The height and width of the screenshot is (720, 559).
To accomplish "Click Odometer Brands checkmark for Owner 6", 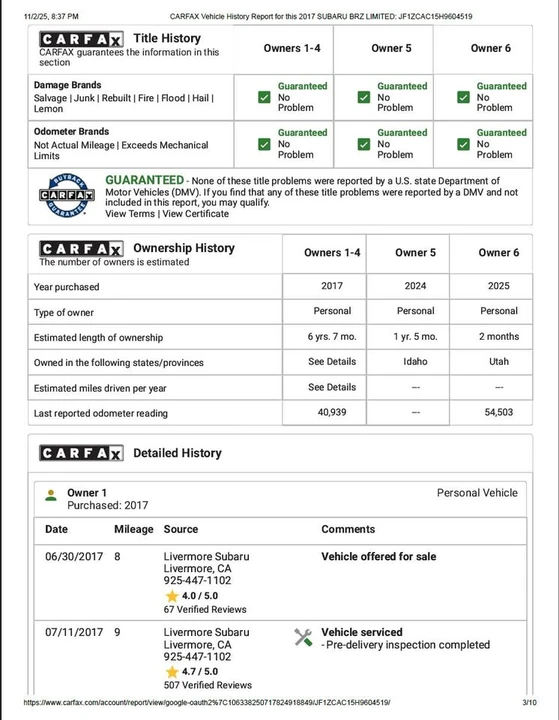I will point(463,144).
